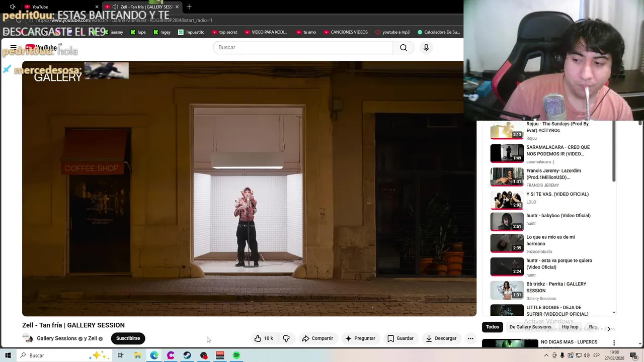Dislike the video with thumbs down

pyautogui.click(x=286, y=338)
